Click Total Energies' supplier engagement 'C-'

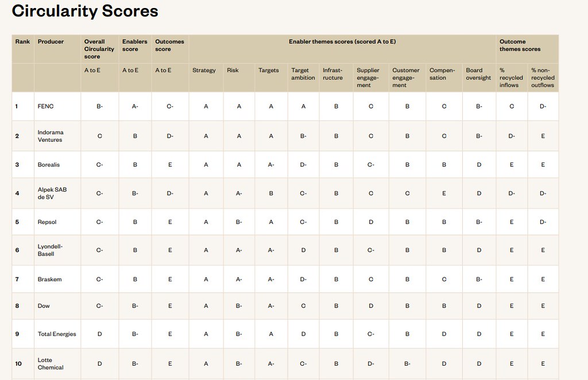click(371, 334)
